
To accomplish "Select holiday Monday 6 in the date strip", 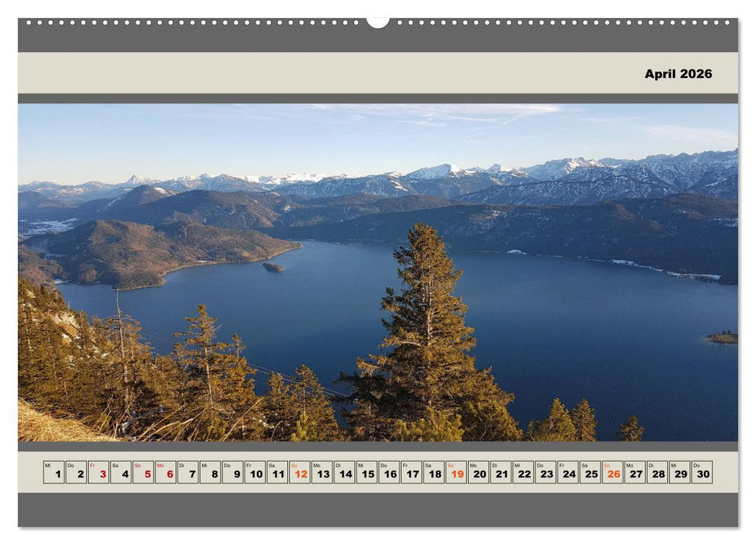I will pyautogui.click(x=164, y=473).
